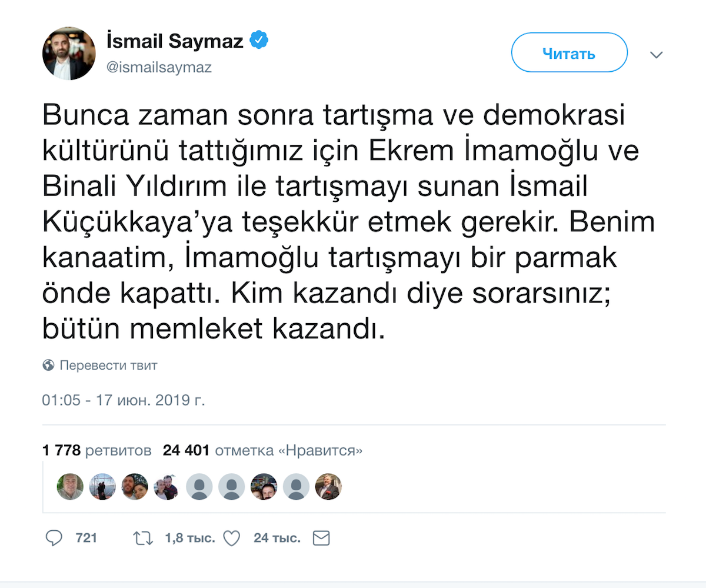Like the tweet with the heart icon
The height and width of the screenshot is (588, 706).
pos(232,538)
